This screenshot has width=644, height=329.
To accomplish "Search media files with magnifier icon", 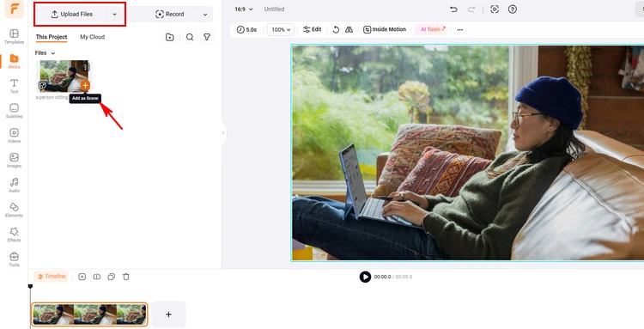I will [190, 37].
